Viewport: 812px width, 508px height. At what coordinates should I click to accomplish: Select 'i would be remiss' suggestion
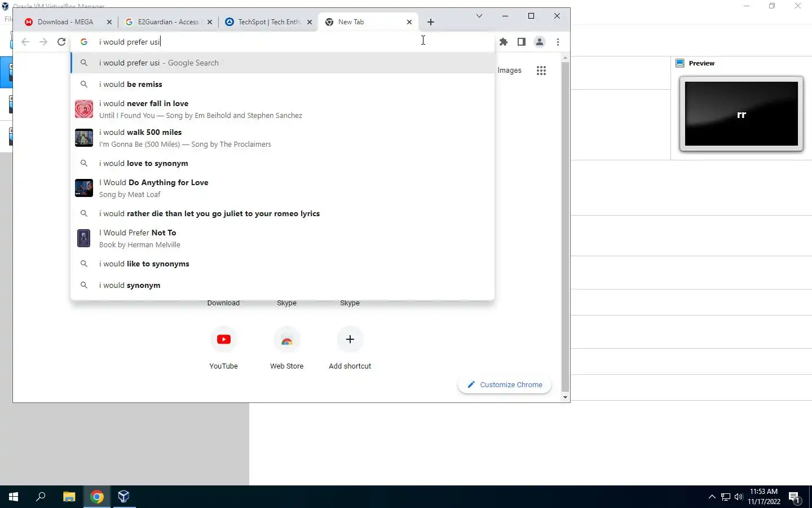tap(283, 84)
